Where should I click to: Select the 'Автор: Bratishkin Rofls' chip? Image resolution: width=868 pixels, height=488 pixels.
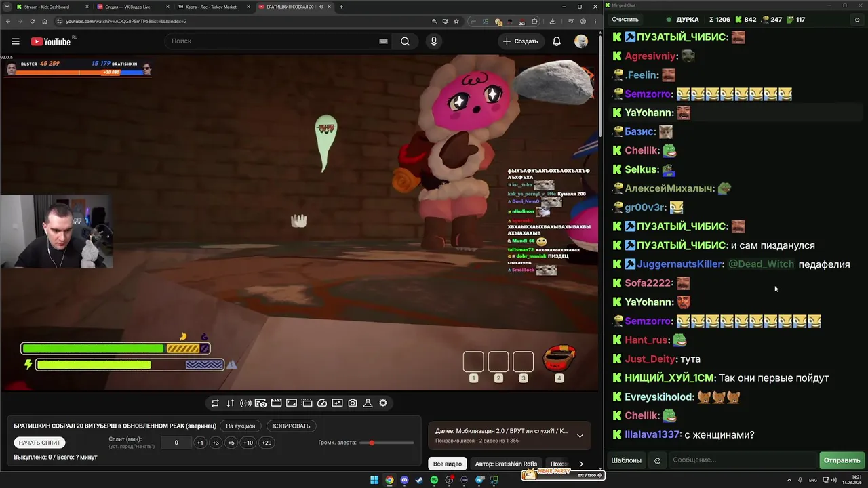pyautogui.click(x=506, y=464)
